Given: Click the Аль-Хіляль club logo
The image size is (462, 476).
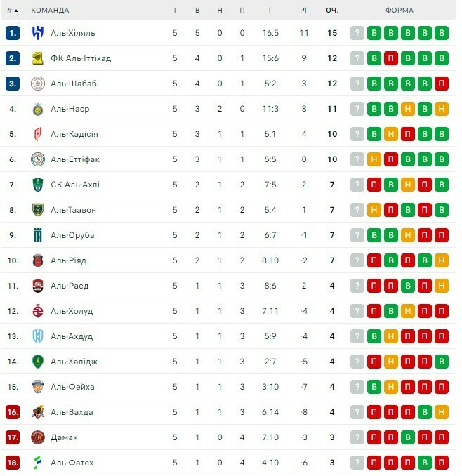Looking at the screenshot, I should tap(38, 33).
